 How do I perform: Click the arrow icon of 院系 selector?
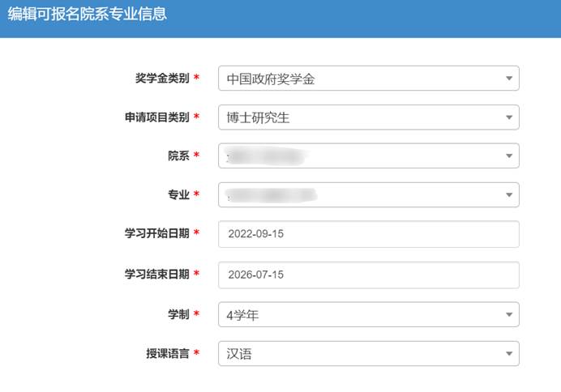click(508, 156)
